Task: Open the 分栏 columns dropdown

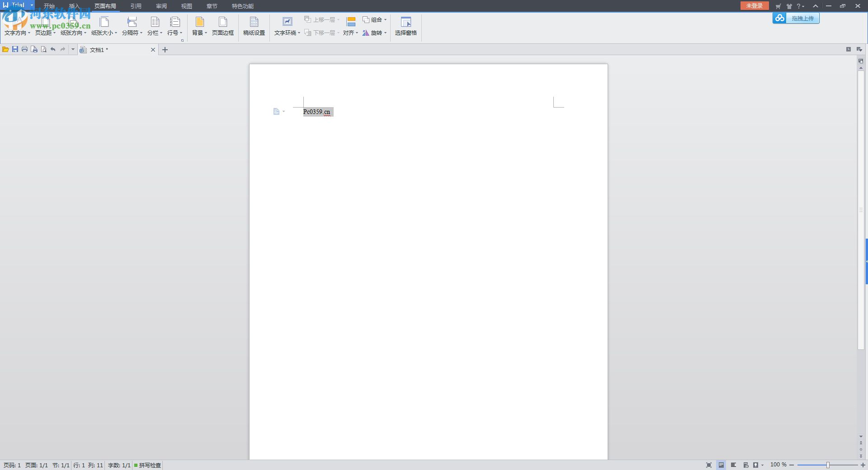Action: coord(155,26)
